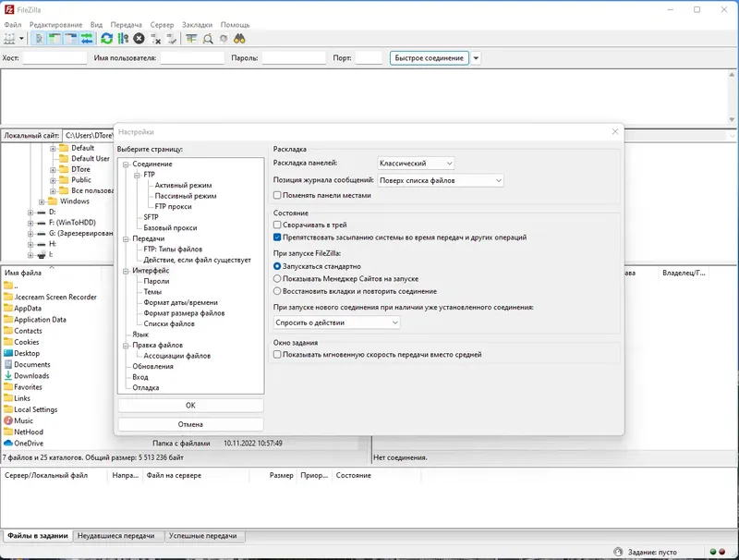Image resolution: width=739 pixels, height=560 pixels.
Task: Click the Отмена button
Action: (x=190, y=424)
